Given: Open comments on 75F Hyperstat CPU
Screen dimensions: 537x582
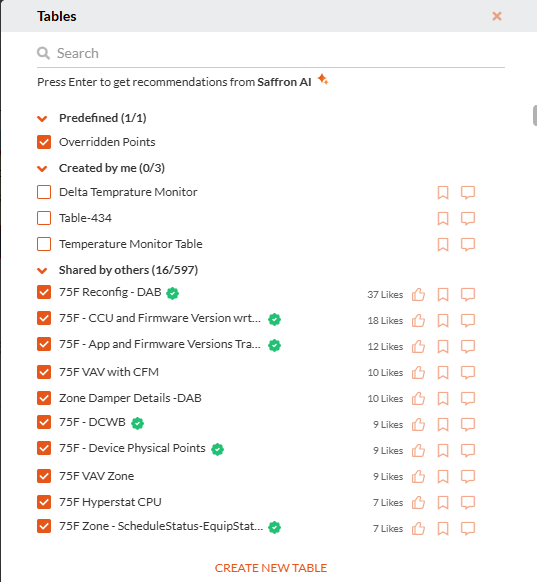Looking at the screenshot, I should point(468,502).
